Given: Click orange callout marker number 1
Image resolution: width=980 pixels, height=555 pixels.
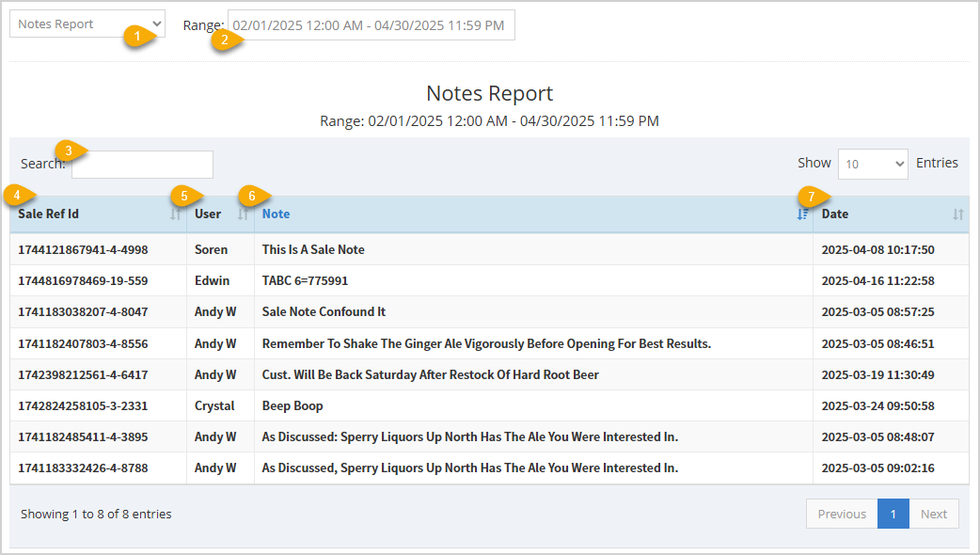Looking at the screenshot, I should coord(136,37).
